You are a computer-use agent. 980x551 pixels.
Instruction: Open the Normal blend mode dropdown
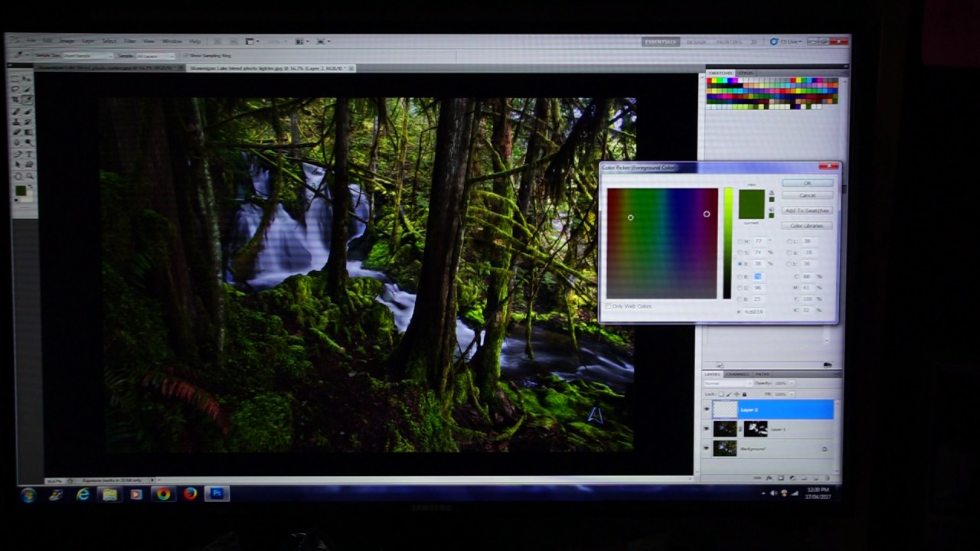(729, 383)
